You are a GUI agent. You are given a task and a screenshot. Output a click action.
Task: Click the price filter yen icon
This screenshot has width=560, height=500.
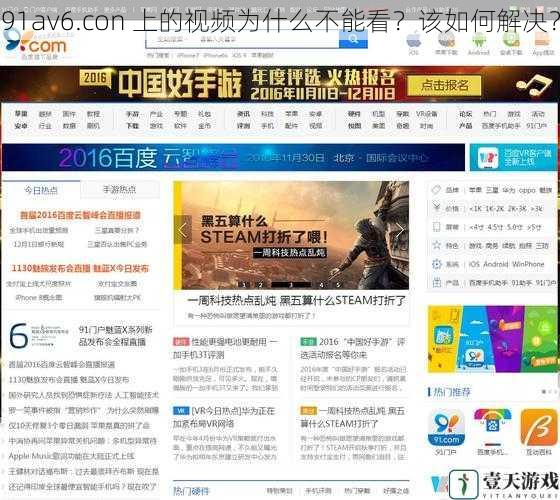click(436, 207)
